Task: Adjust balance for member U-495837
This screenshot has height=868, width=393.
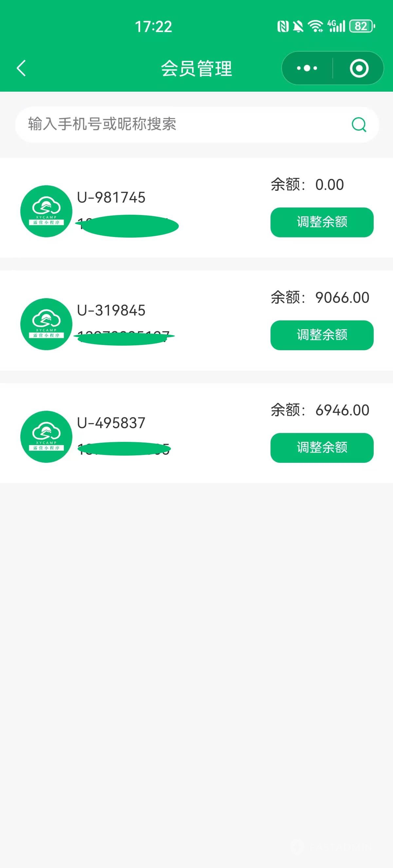Action: 322,447
